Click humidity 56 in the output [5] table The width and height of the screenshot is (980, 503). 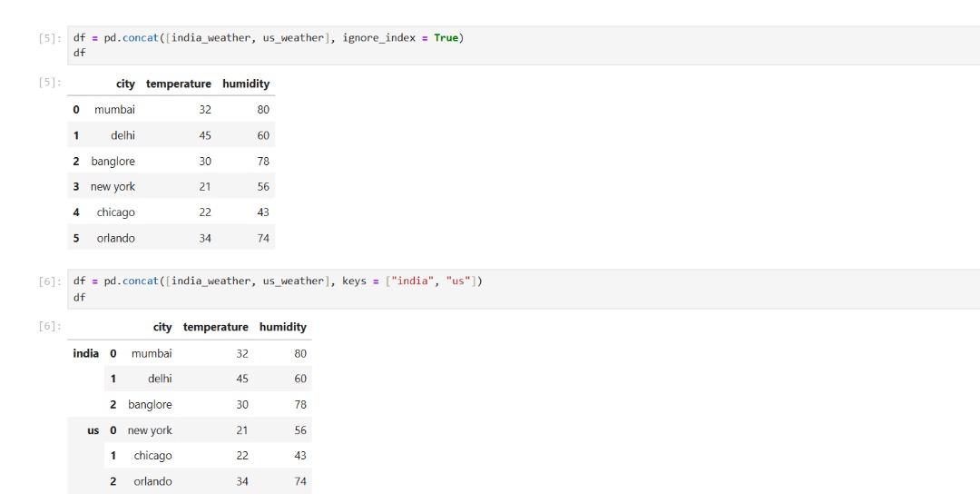[x=263, y=186]
